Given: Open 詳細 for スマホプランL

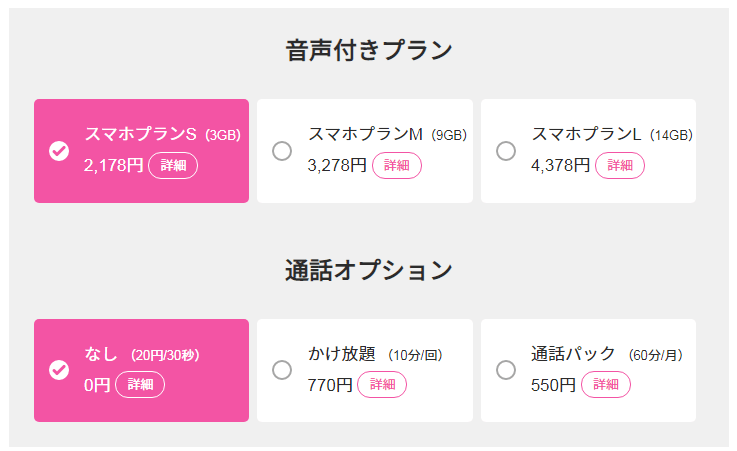Looking at the screenshot, I should (x=620, y=165).
